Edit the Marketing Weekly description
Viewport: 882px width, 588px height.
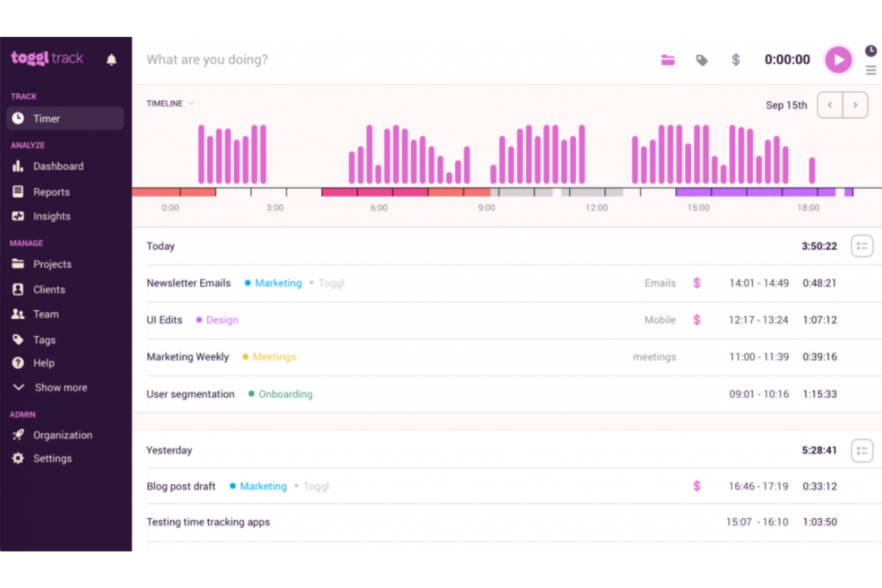click(188, 357)
